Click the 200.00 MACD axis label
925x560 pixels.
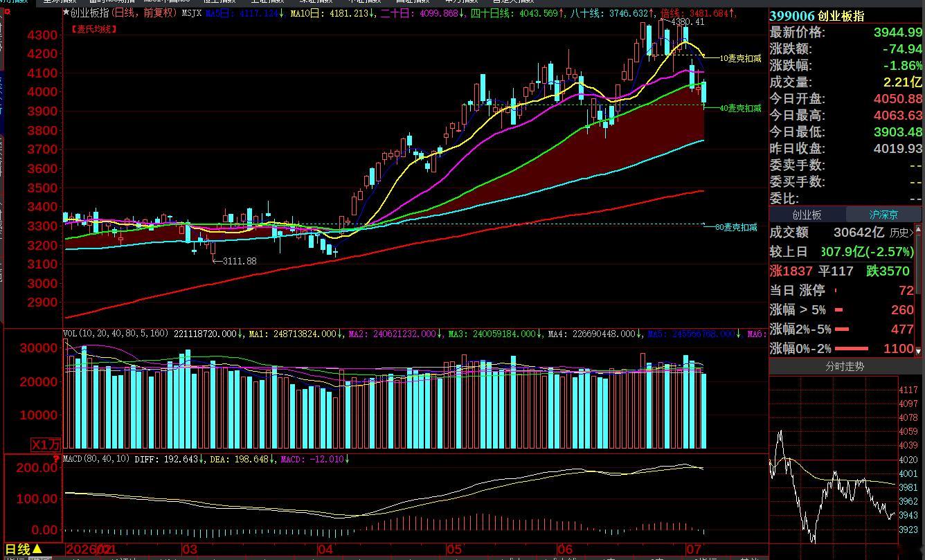(37, 468)
